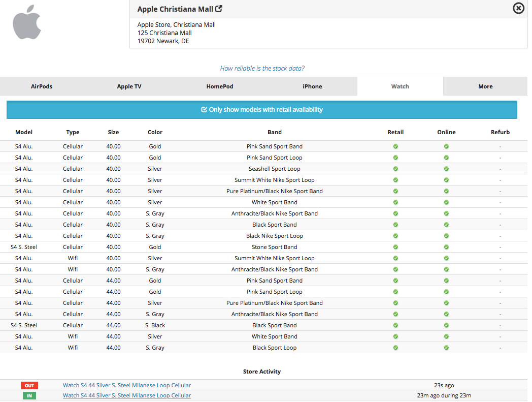Click the '23m ago during 23m' timestamp

point(444,395)
